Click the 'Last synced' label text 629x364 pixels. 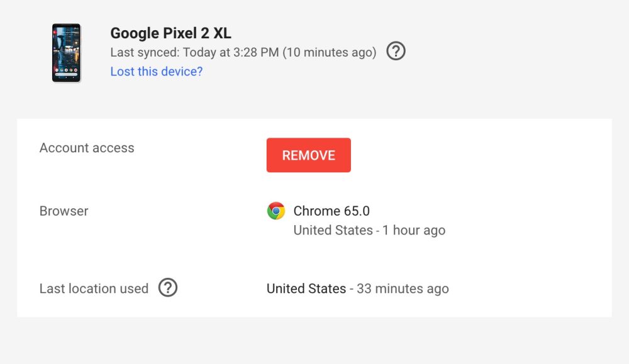tap(144, 52)
